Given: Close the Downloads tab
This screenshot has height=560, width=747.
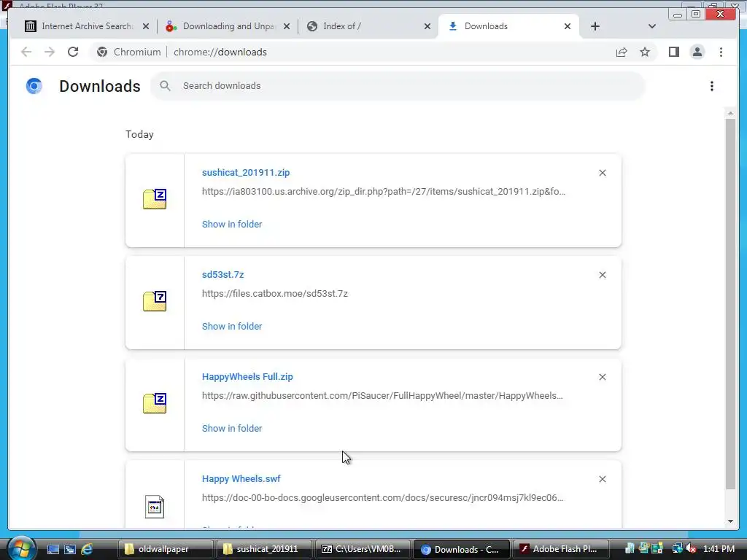Looking at the screenshot, I should [568, 26].
